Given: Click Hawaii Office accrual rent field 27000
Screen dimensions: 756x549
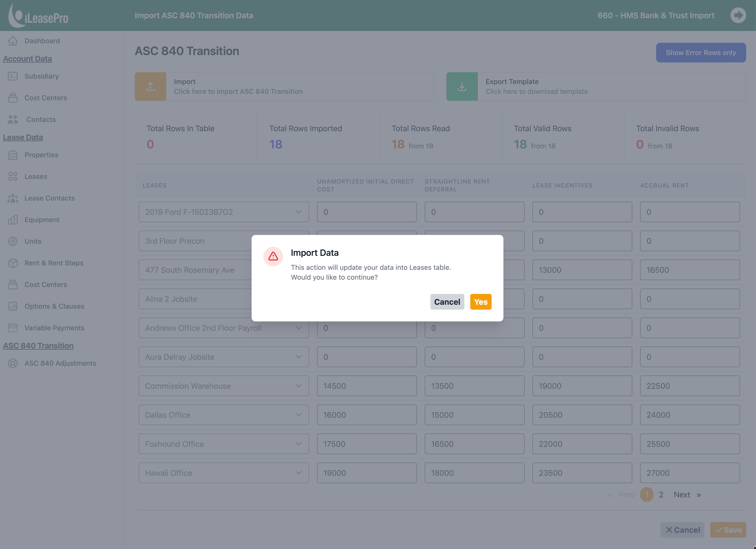Looking at the screenshot, I should tap(690, 473).
